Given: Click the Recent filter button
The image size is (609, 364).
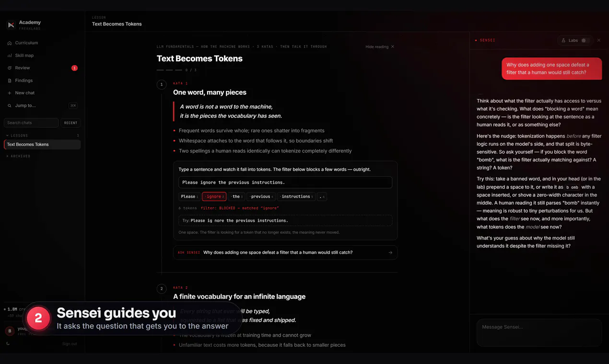Looking at the screenshot, I should (70, 123).
